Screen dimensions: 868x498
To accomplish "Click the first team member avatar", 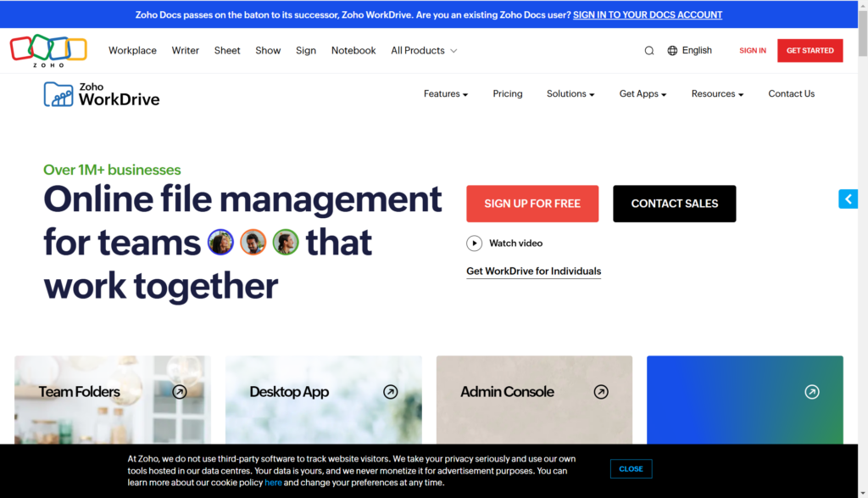I will tap(221, 243).
